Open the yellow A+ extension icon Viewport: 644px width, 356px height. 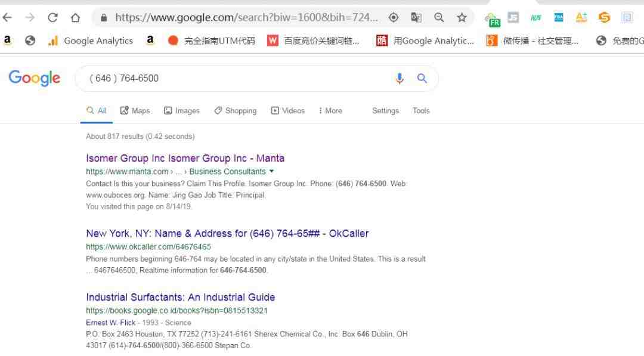click(x=581, y=17)
